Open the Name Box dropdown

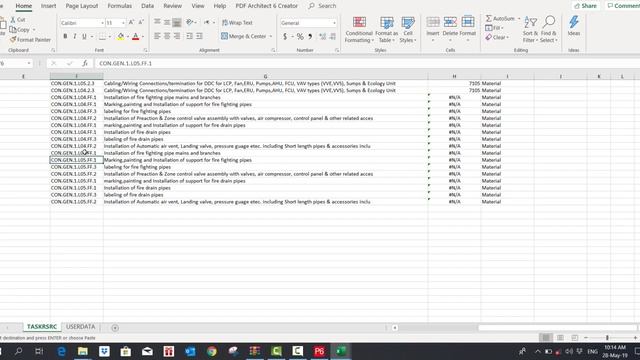coord(29,63)
